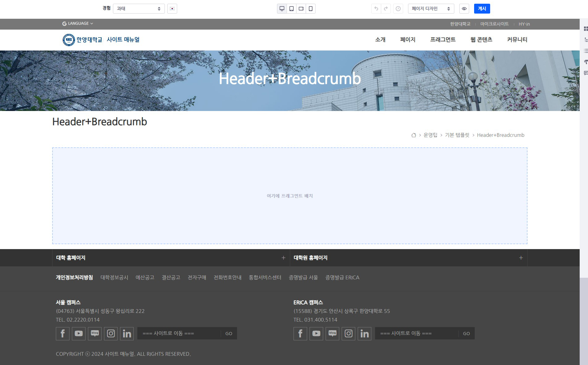Click the landscape phone viewport icon
Image resolution: width=588 pixels, height=365 pixels.
(301, 9)
